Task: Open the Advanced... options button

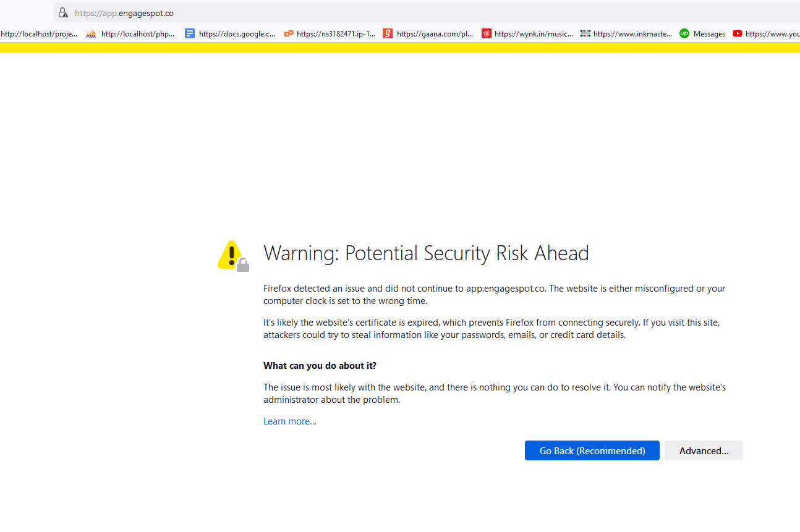Action: click(x=704, y=450)
